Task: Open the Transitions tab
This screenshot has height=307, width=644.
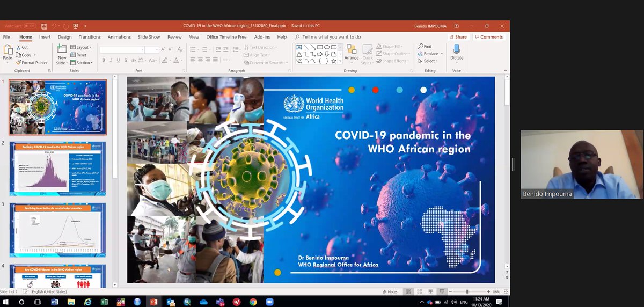Action: 90,37
